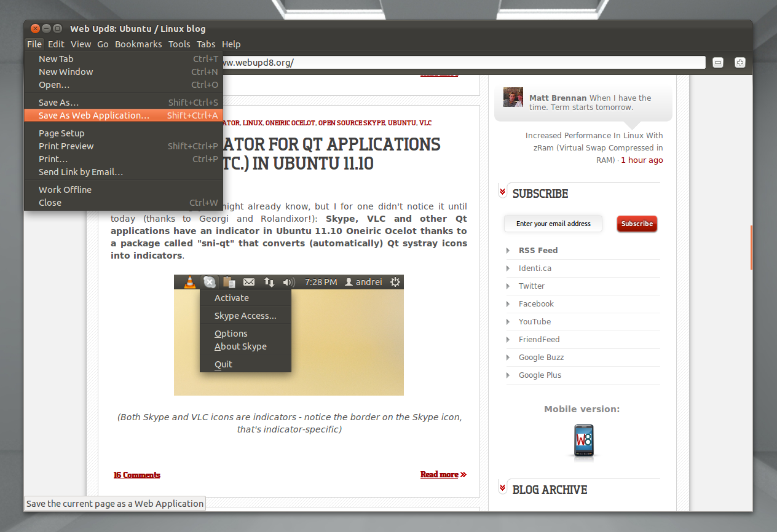Click the Matt Brennan comment text

point(590,103)
